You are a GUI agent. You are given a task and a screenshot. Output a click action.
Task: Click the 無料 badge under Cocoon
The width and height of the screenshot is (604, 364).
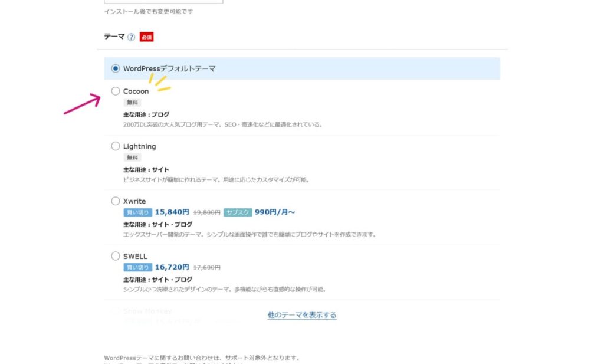pos(132,103)
